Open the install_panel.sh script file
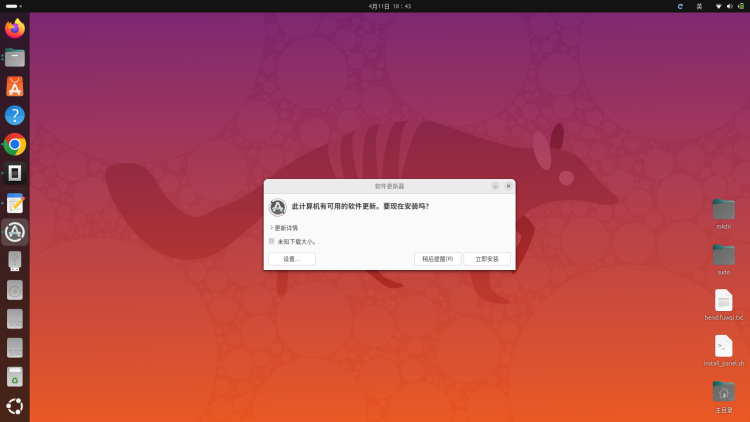 (724, 347)
